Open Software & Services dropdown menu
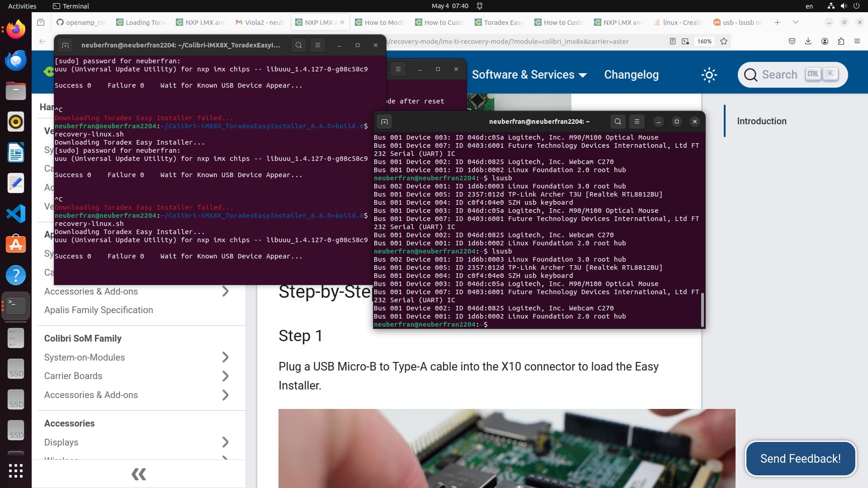The width and height of the screenshot is (868, 488). [x=529, y=75]
